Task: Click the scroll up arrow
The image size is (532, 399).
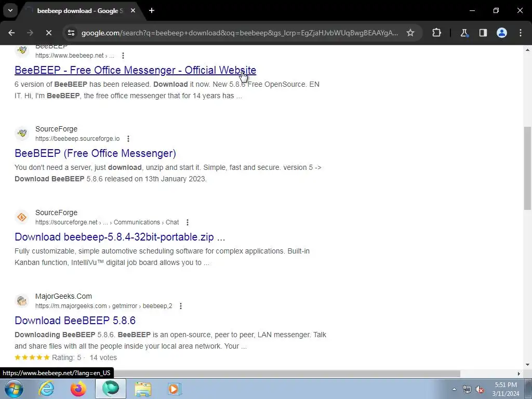Action: [x=527, y=50]
